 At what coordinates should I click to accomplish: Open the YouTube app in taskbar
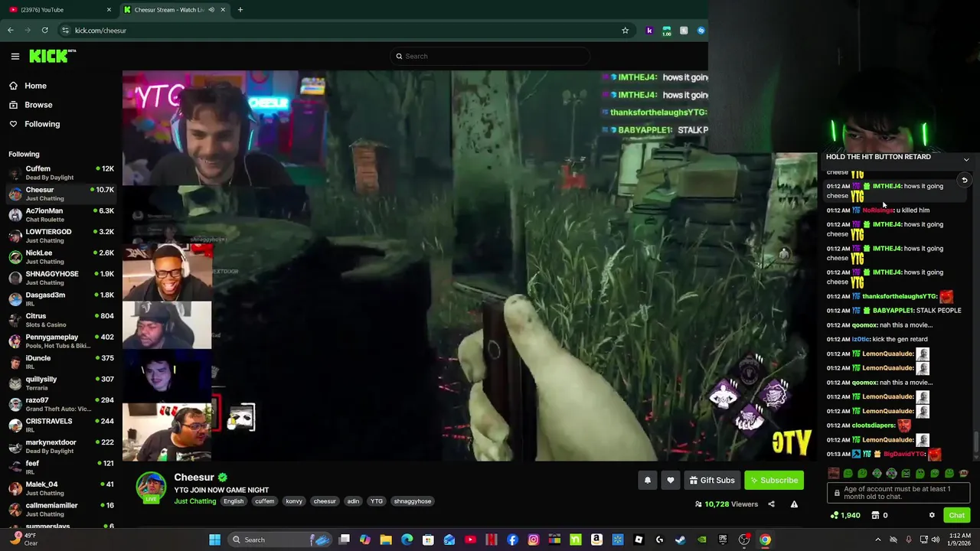(x=470, y=540)
